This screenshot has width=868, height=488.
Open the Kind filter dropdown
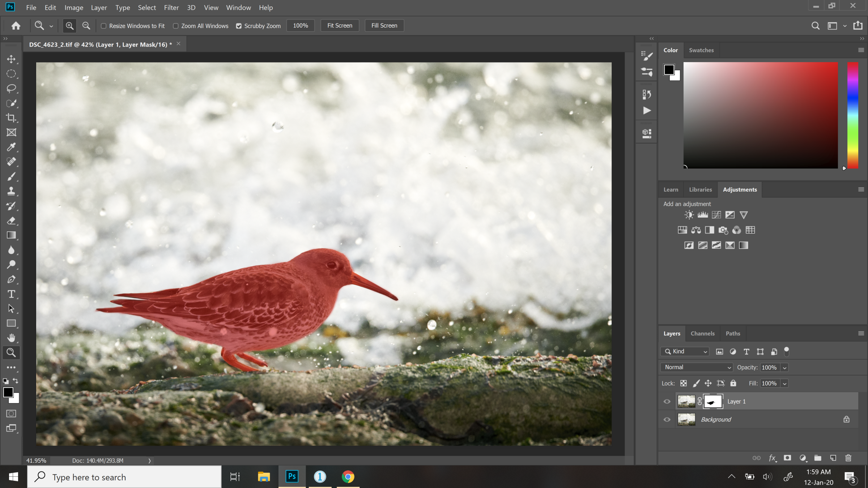[685, 352]
